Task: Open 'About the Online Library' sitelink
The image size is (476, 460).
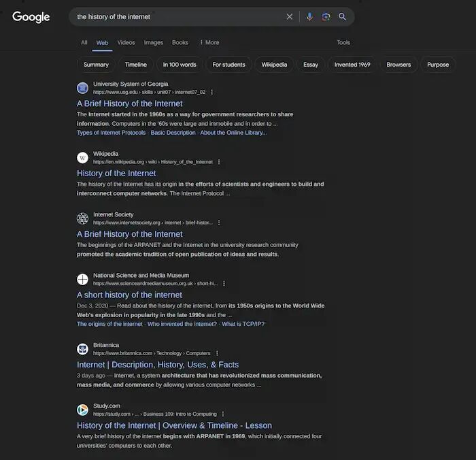Action: (x=233, y=133)
